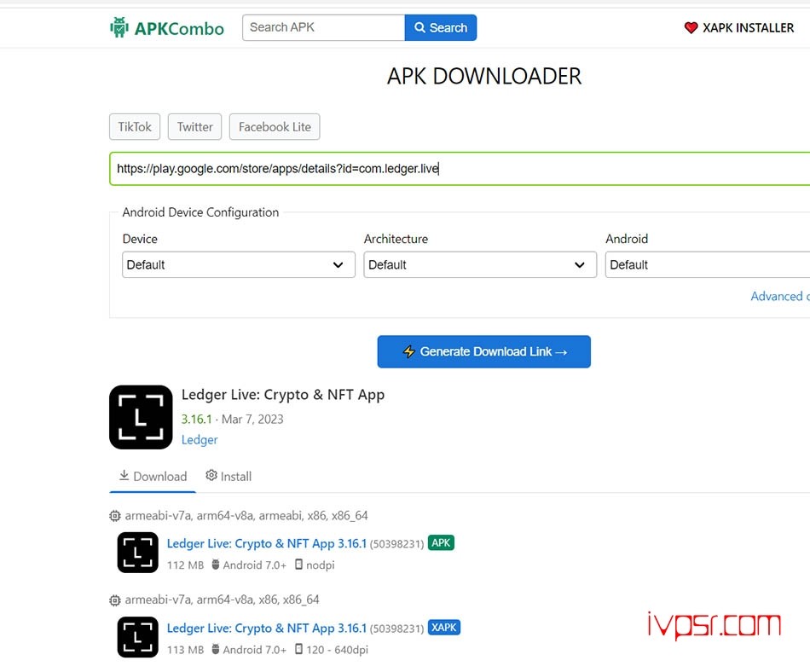Click the phone icon beside 120 - 640dpi
This screenshot has height=672, width=810.
tap(298, 649)
